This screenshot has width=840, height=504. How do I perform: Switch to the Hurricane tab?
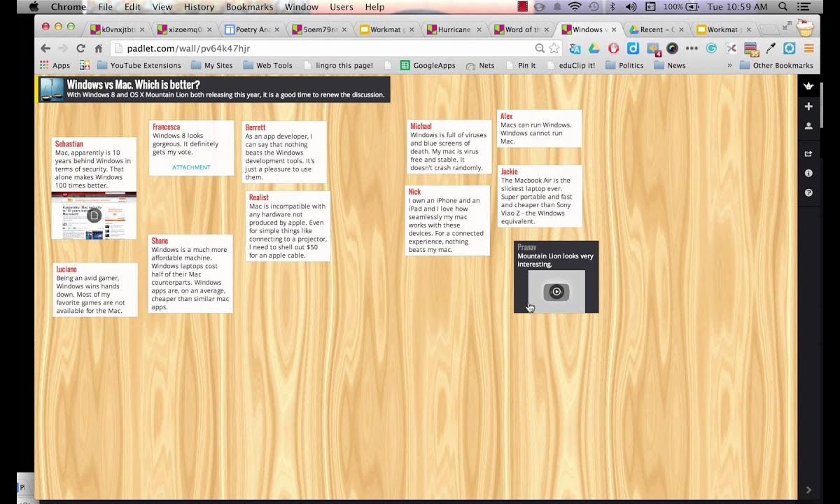[455, 29]
